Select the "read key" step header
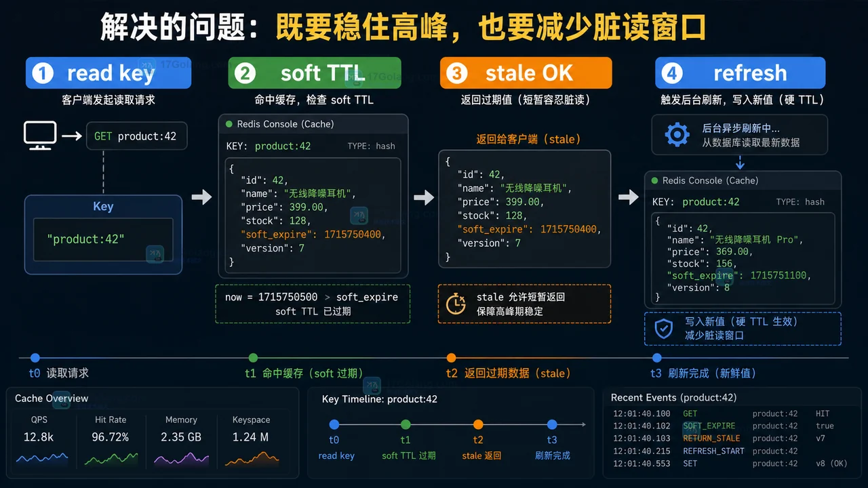Image resolution: width=868 pixels, height=488 pixels. click(x=108, y=73)
